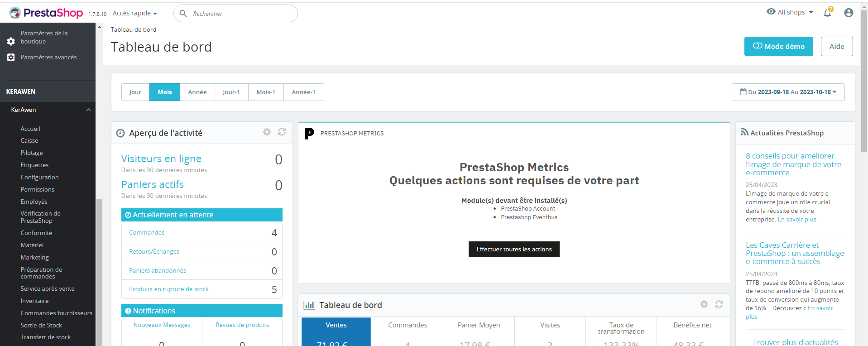This screenshot has height=346, width=868.
Task: Select the Commandes stat tab
Action: pos(408,332)
